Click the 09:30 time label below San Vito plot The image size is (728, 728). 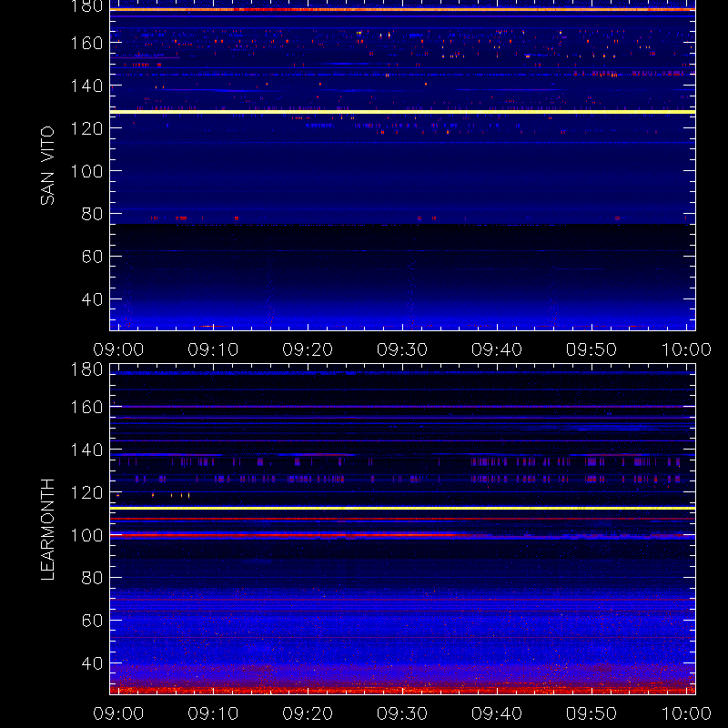tap(402, 349)
